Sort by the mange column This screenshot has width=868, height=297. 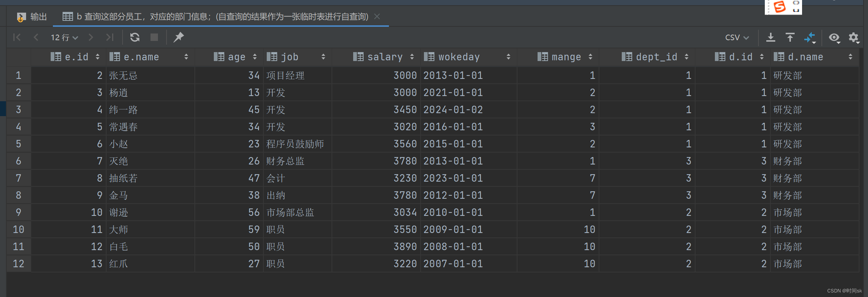point(590,57)
